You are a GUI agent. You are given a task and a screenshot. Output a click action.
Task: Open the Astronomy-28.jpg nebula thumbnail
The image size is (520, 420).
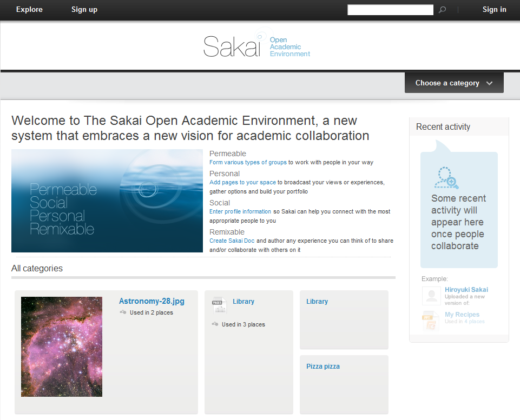62,346
